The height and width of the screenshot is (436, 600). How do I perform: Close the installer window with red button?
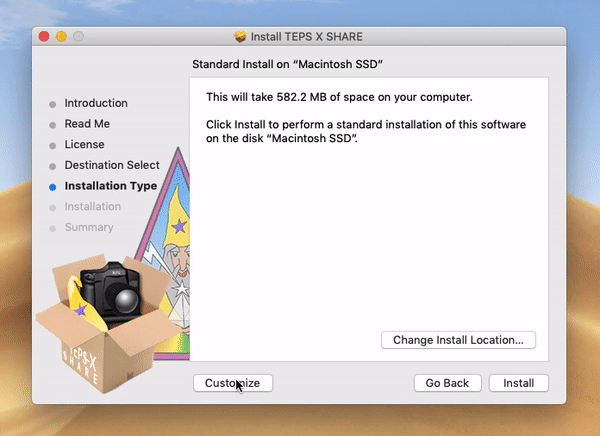44,36
